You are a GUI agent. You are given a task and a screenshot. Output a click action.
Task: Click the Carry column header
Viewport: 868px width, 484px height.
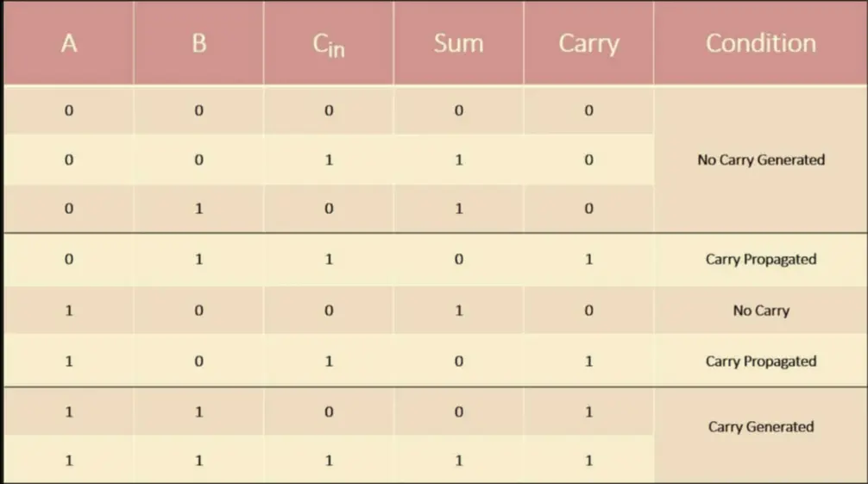pyautogui.click(x=588, y=44)
